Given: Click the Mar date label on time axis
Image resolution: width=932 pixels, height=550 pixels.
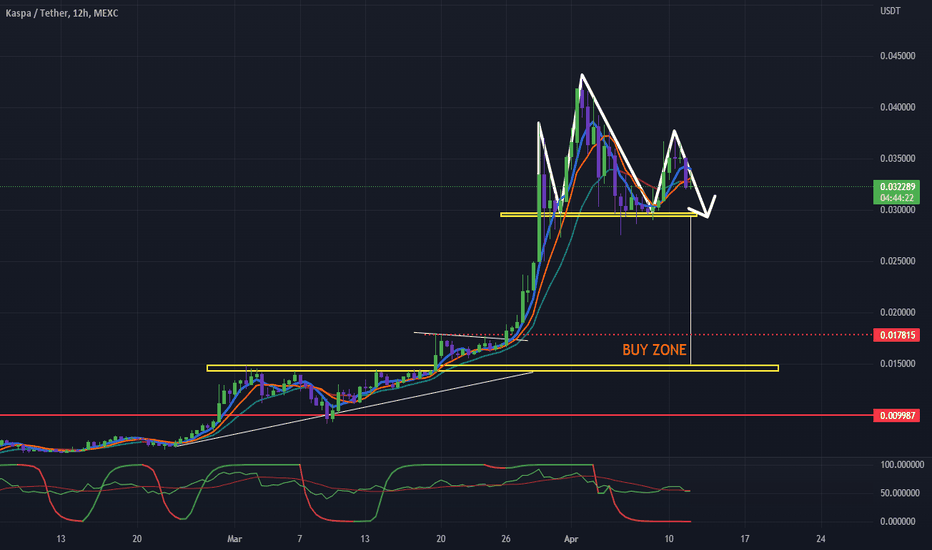Looking at the screenshot, I should click(x=235, y=539).
